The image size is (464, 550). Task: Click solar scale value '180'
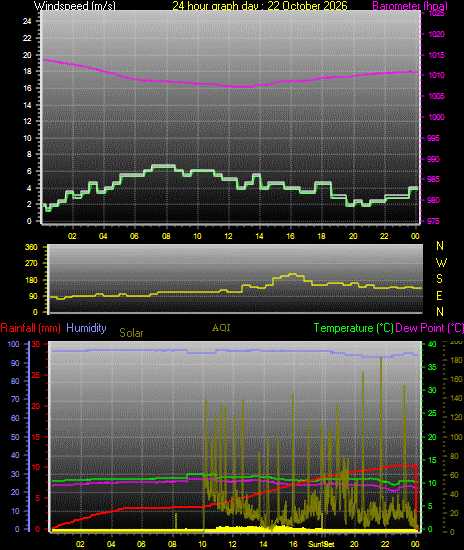tap(456, 361)
